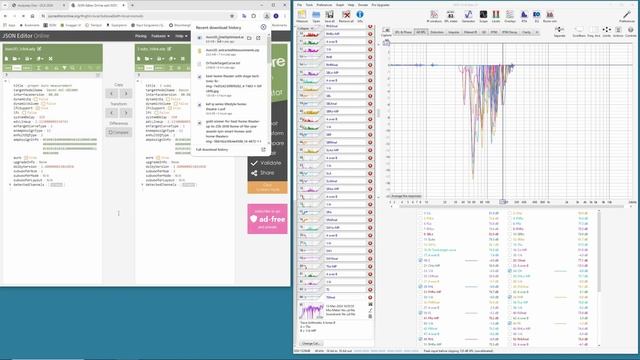The width and height of the screenshot is (640, 360).
Task: Toggle lfc checkbox in left JSON panel
Action: [24, 113]
